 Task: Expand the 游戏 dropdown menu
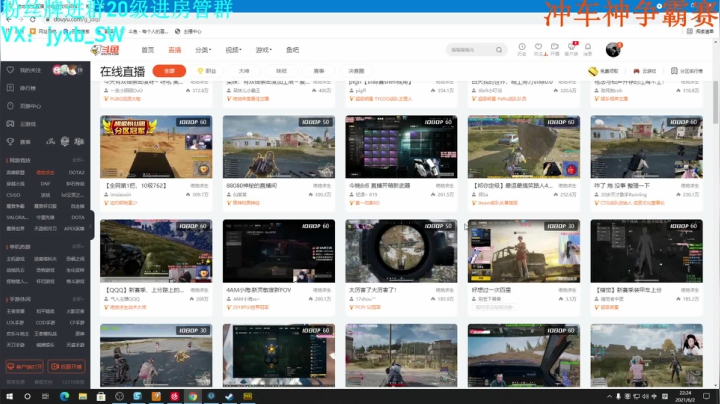point(264,50)
